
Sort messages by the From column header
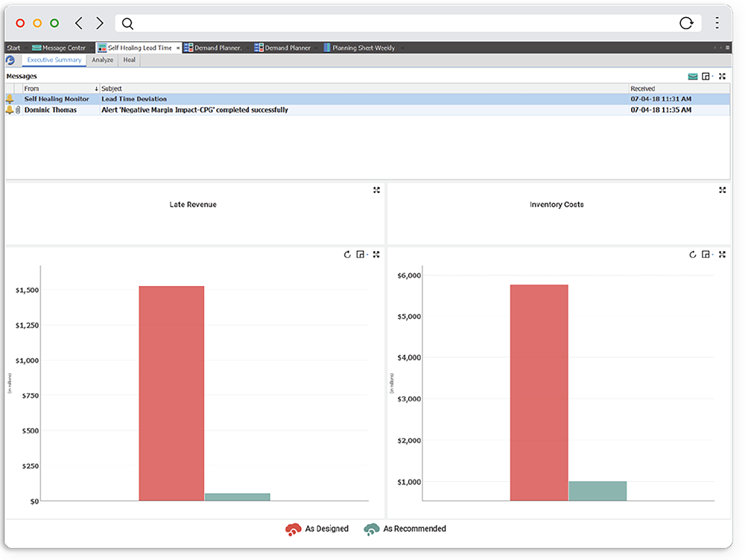60,89
